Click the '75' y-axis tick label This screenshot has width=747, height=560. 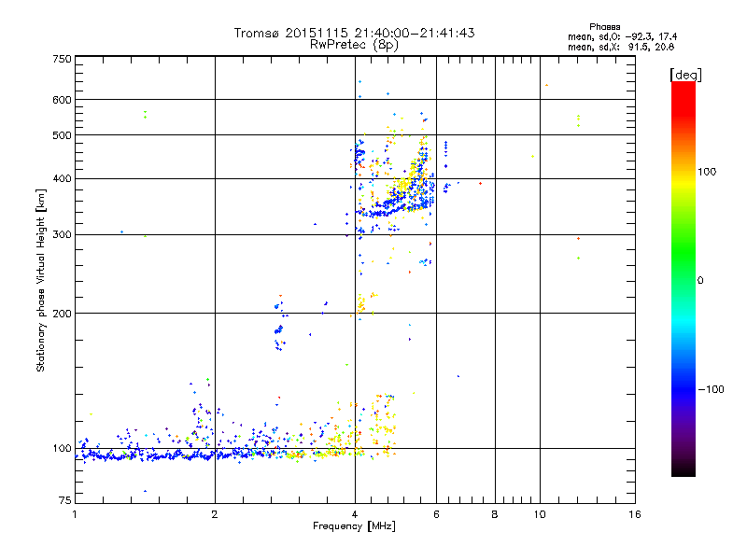point(65,500)
